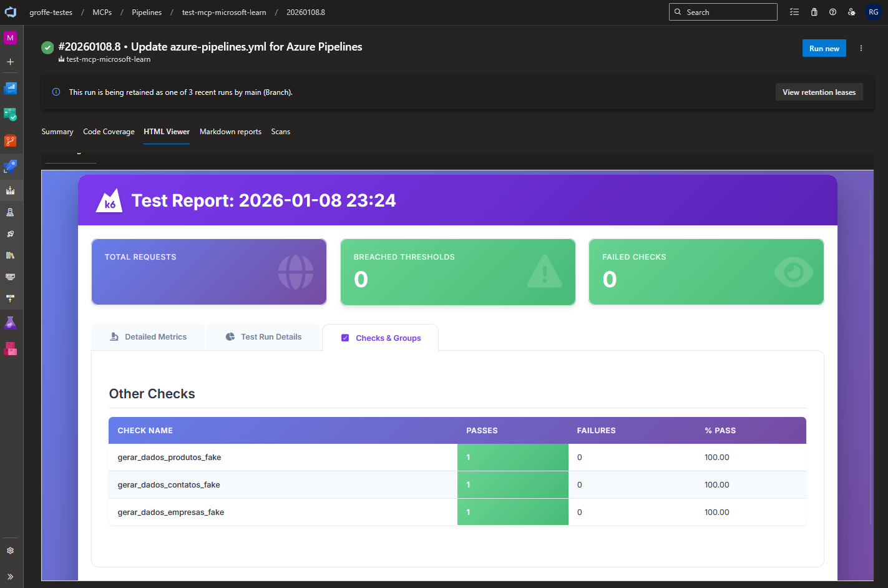The image size is (888, 588).
Task: Click the CHECK NAME column header
Action: pyautogui.click(x=145, y=431)
